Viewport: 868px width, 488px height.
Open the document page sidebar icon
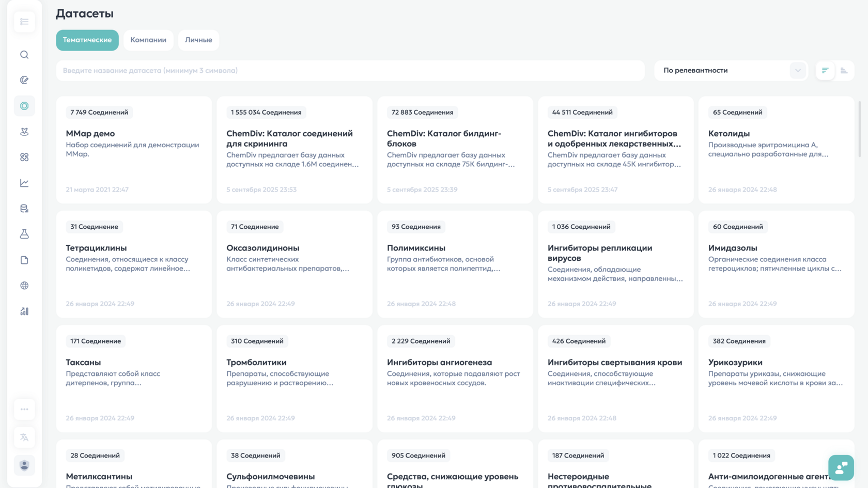(24, 260)
